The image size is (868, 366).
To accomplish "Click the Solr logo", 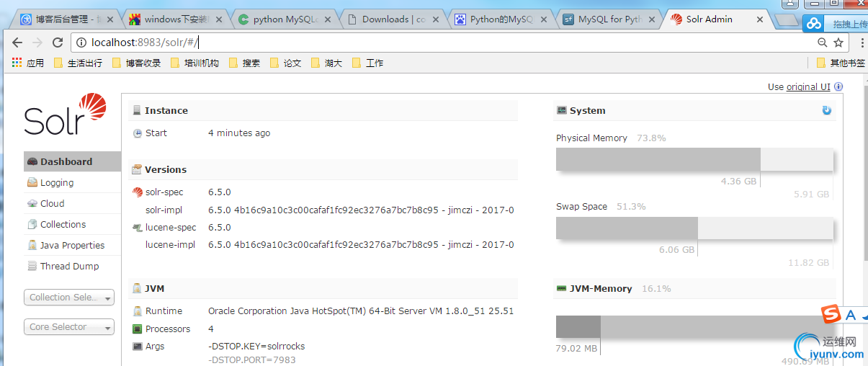I will click(x=66, y=115).
